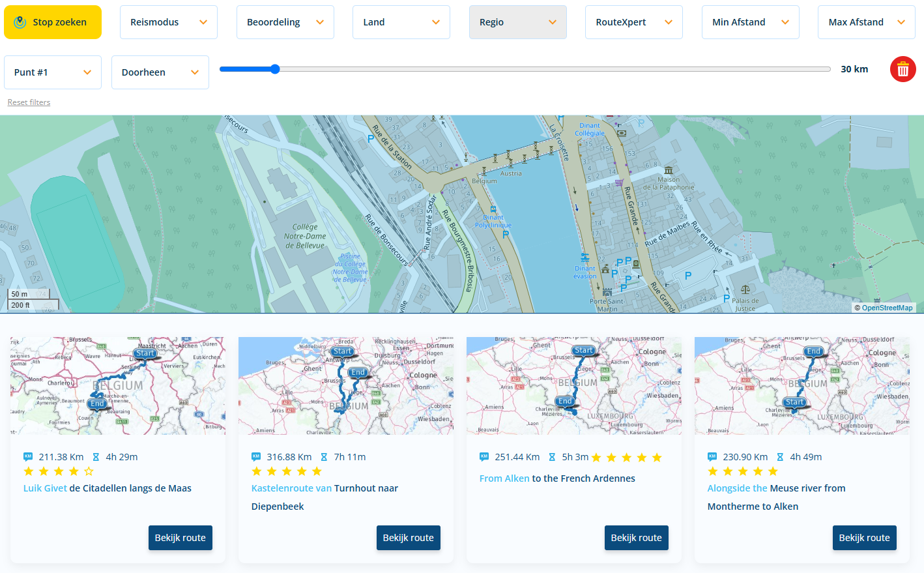The height and width of the screenshot is (573, 924).
Task: Click the hourglass icon beside 5h 3m
Action: [x=552, y=457]
